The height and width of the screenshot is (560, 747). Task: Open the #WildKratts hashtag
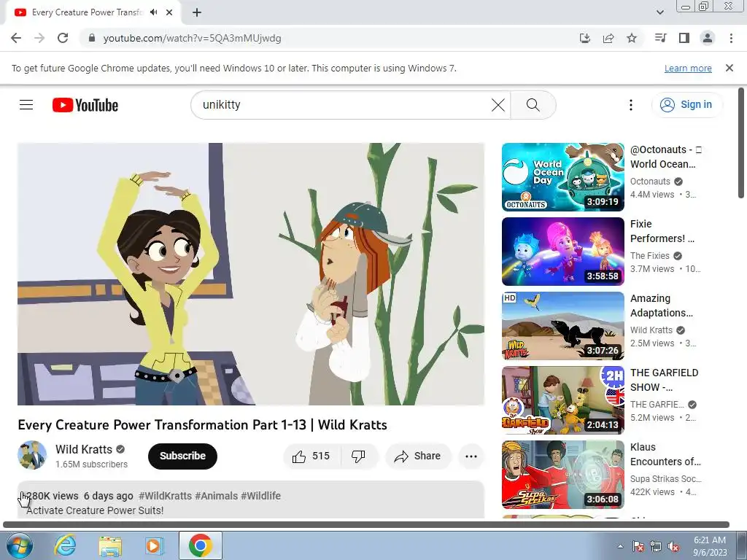pyautogui.click(x=165, y=496)
